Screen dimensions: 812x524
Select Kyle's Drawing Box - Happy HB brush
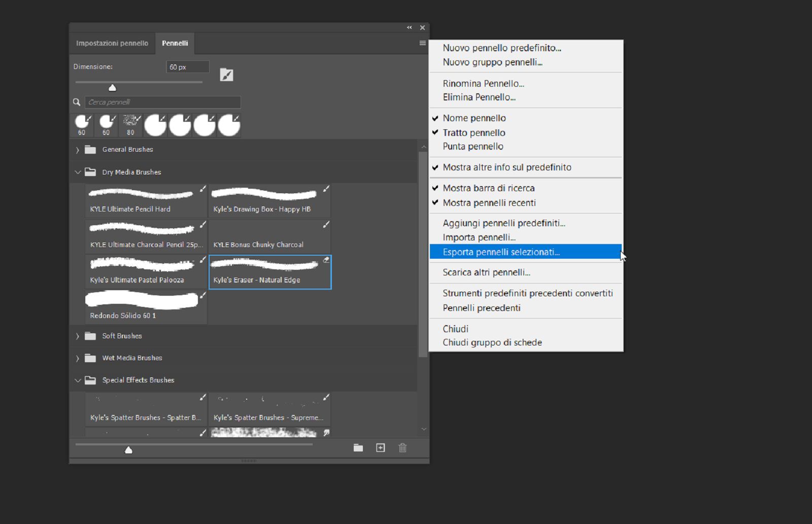(x=269, y=200)
